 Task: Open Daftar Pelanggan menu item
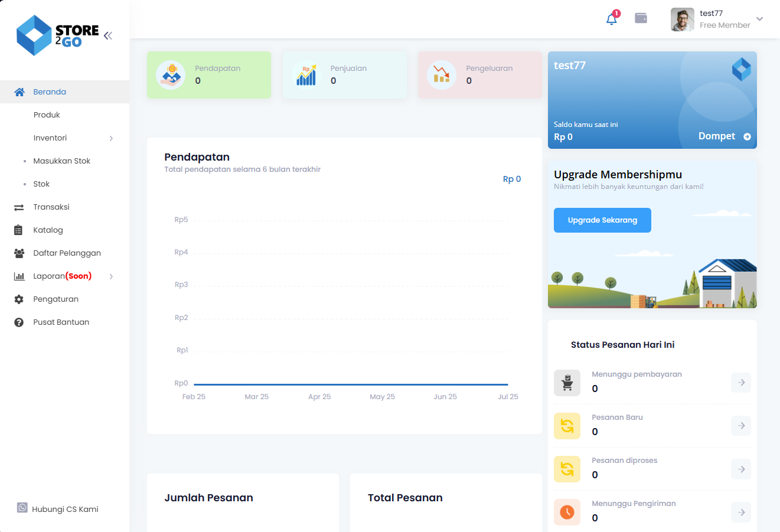[x=67, y=253]
